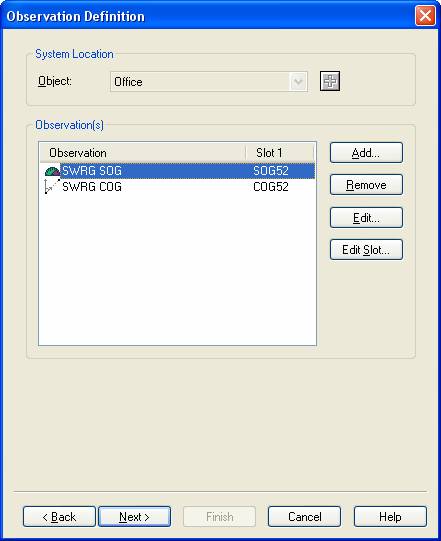Click the Slot 1 column header
Image resolution: width=441 pixels, height=541 pixels.
(280, 153)
